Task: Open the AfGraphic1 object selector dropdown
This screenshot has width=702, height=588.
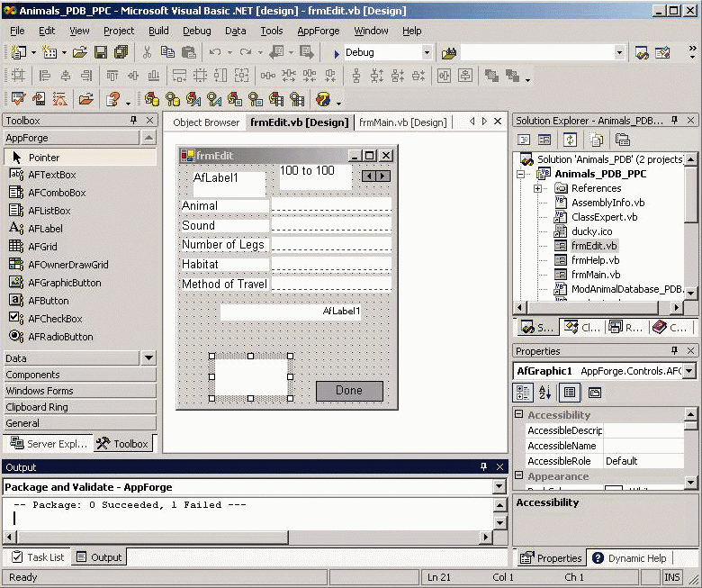Action: point(689,371)
